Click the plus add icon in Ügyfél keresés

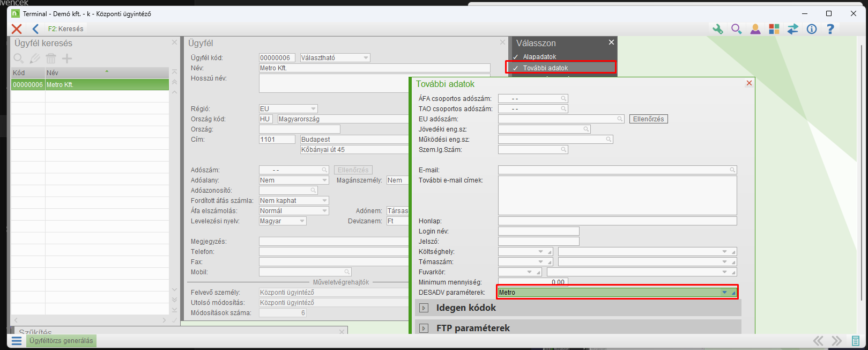coord(67,59)
